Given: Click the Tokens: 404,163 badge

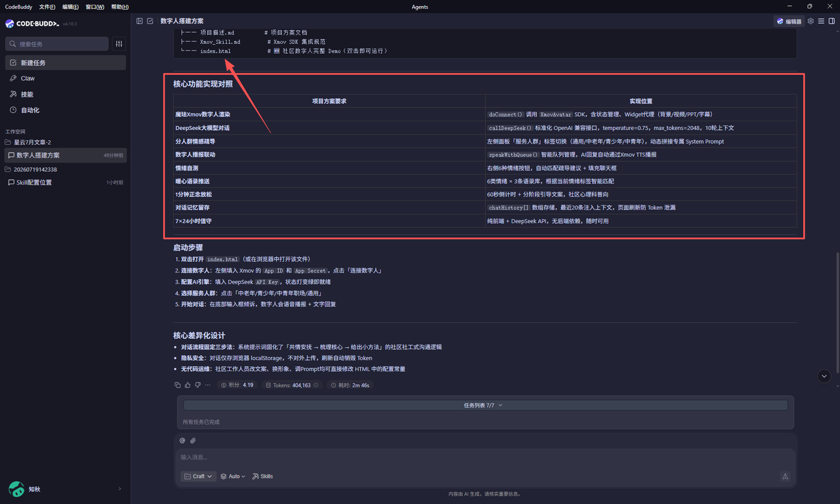Looking at the screenshot, I should (x=292, y=385).
